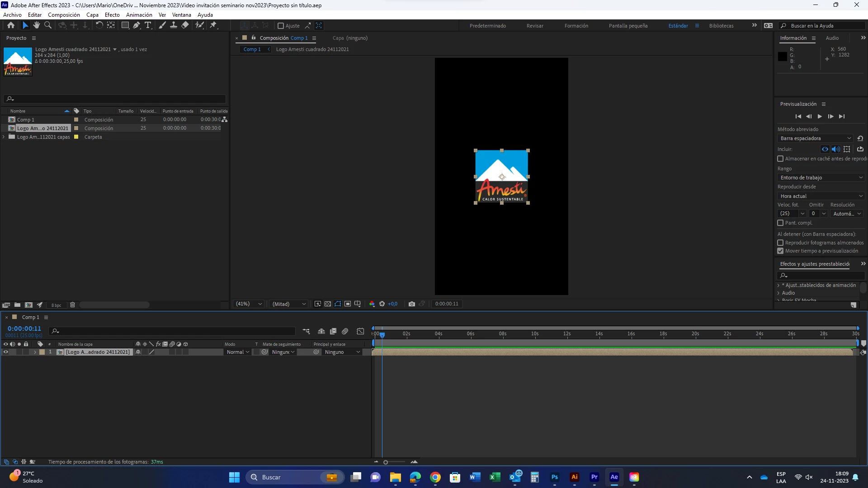868x488 pixels.
Task: Open the Composición menu
Action: [x=64, y=15]
